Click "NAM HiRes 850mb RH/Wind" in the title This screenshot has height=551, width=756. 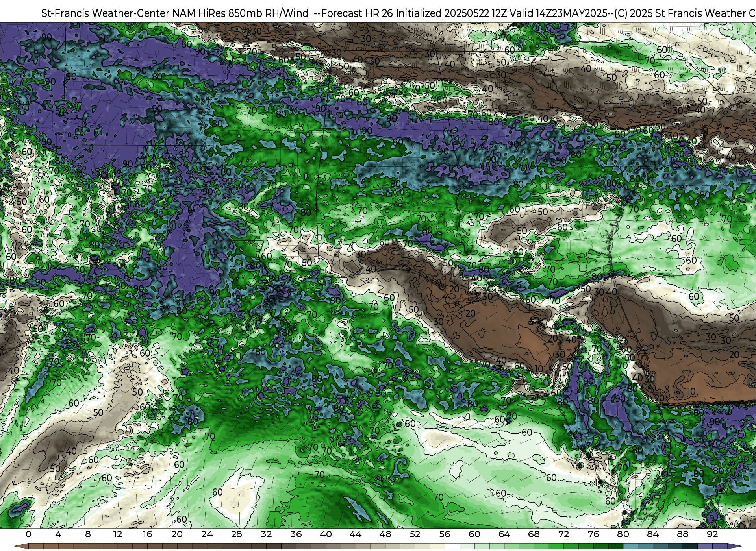(241, 13)
